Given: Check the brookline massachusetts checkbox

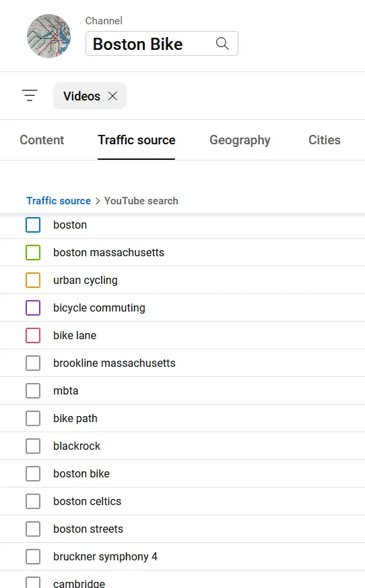Looking at the screenshot, I should click(33, 363).
